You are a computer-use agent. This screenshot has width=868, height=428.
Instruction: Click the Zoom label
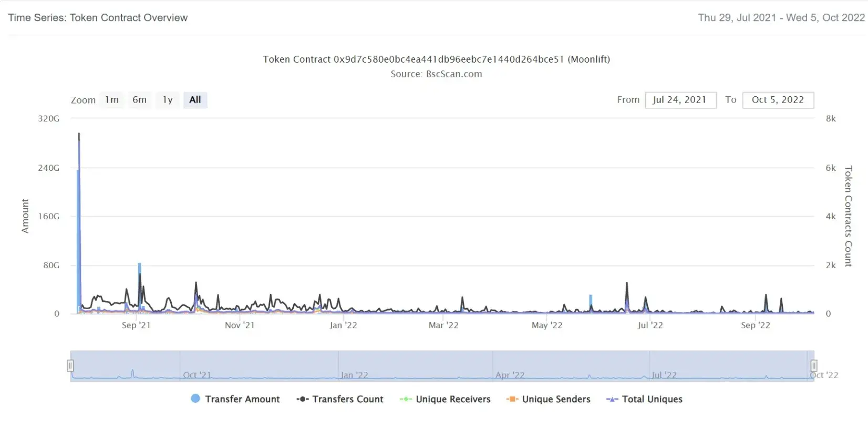[84, 100]
